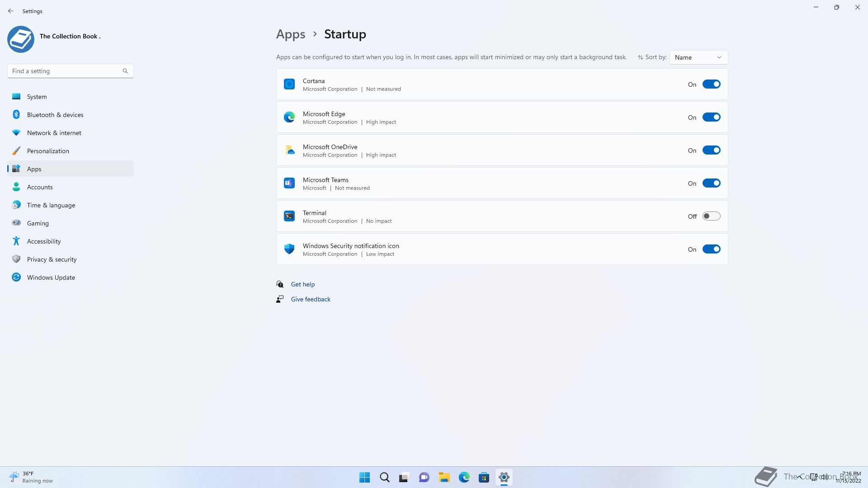Click the Get help link

click(x=302, y=284)
